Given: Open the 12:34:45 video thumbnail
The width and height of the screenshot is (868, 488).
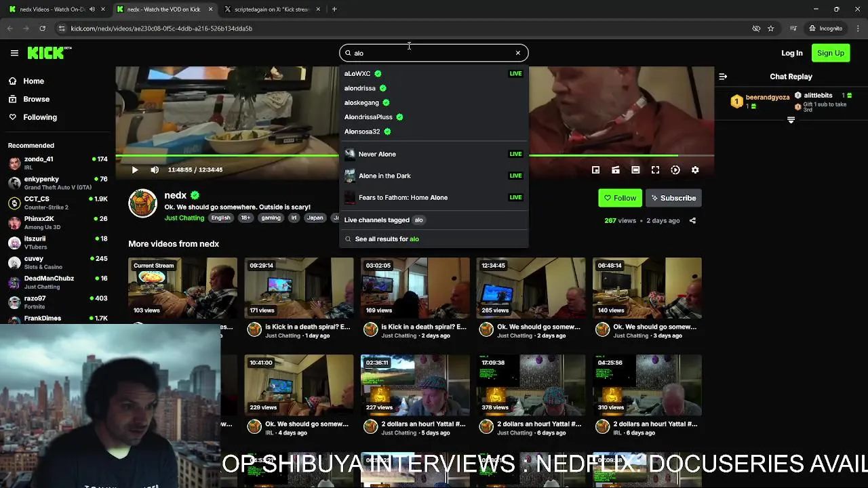Looking at the screenshot, I should [531, 288].
